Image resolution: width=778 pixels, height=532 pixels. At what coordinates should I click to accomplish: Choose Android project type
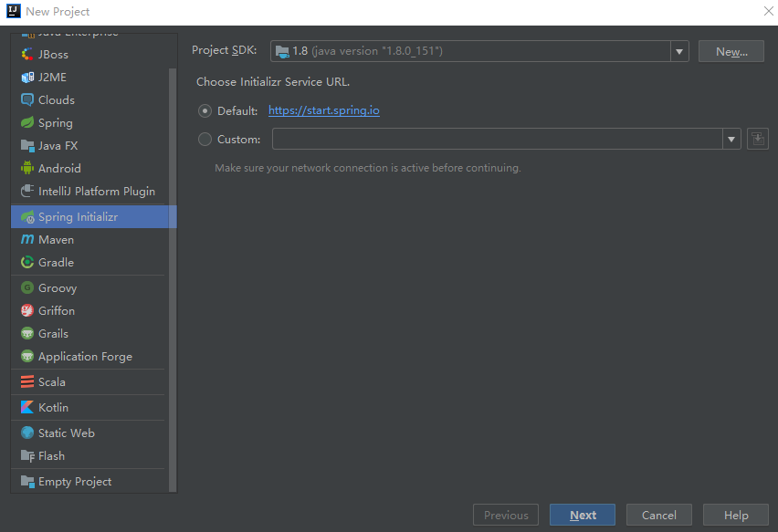pos(89,168)
